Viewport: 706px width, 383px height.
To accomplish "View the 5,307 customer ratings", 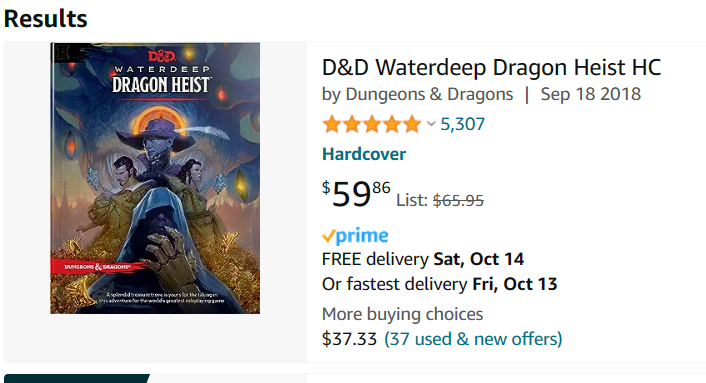I will pyautogui.click(x=462, y=124).
